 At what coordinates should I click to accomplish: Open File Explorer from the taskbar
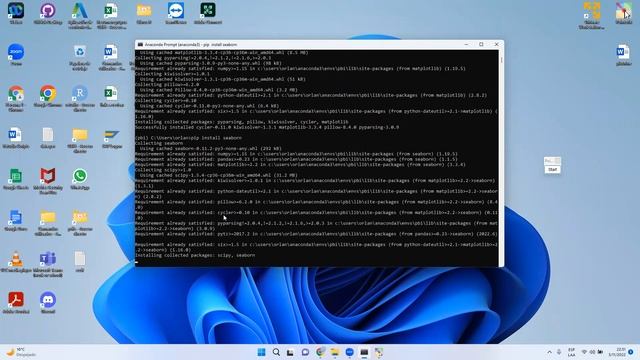point(335,352)
